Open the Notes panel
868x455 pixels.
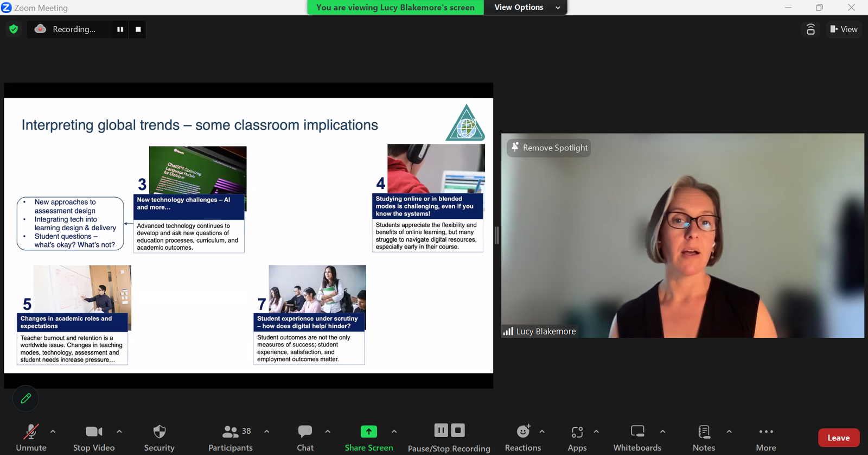point(704,437)
